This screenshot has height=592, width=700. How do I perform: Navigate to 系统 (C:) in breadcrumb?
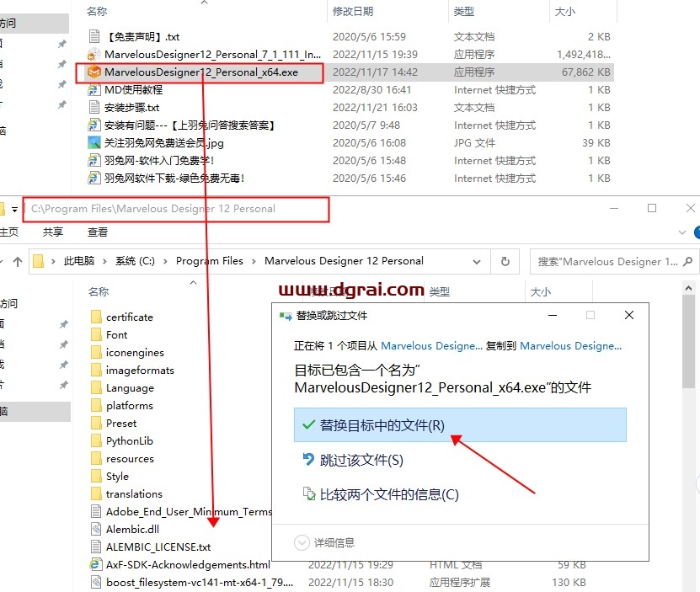(135, 261)
